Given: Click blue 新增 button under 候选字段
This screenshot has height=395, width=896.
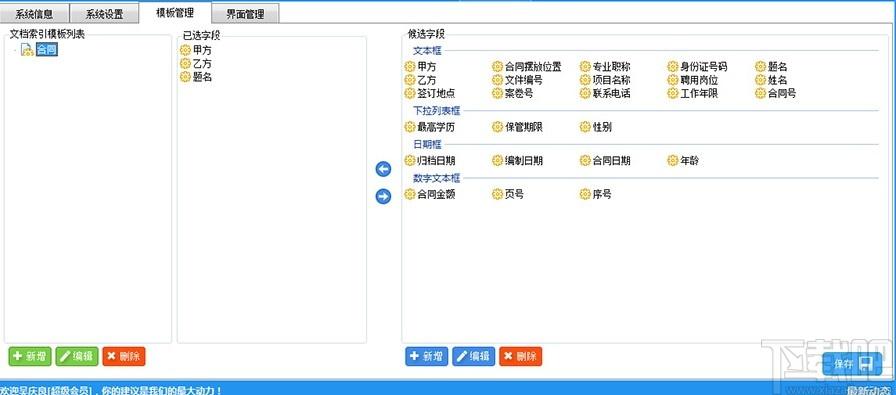Looking at the screenshot, I should [427, 356].
